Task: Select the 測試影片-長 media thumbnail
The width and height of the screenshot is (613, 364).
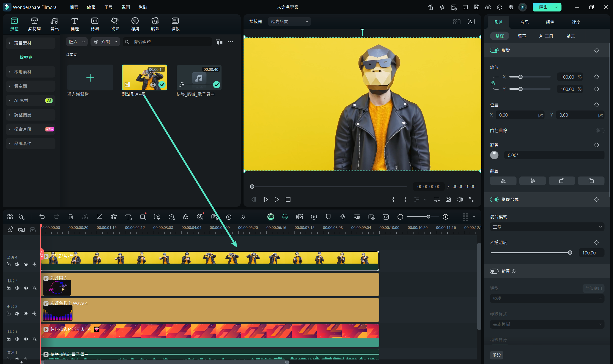Action: 144,77
